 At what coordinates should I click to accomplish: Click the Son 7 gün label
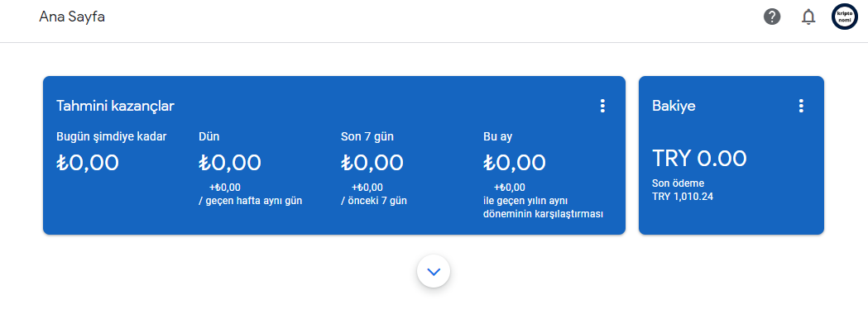[x=367, y=136]
